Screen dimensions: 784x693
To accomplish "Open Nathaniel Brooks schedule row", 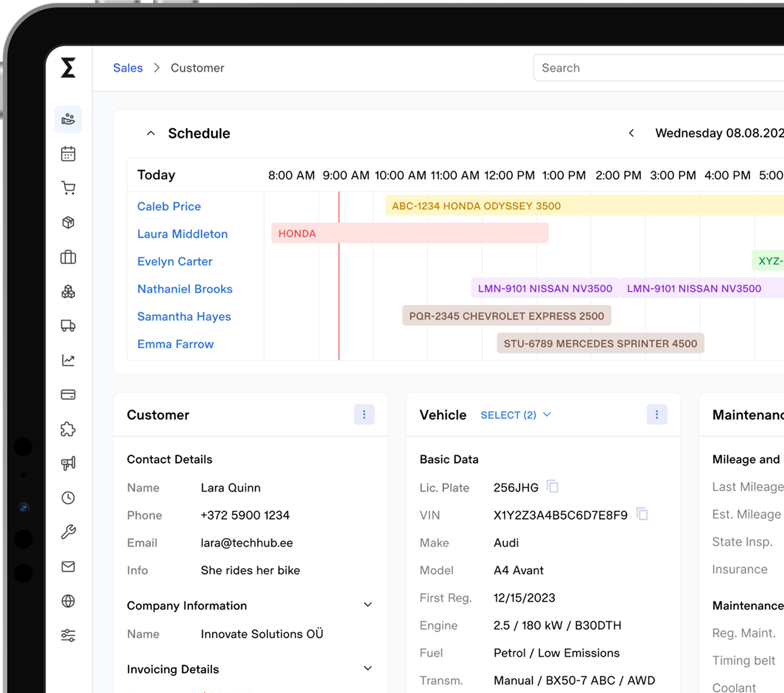I will 185,289.
